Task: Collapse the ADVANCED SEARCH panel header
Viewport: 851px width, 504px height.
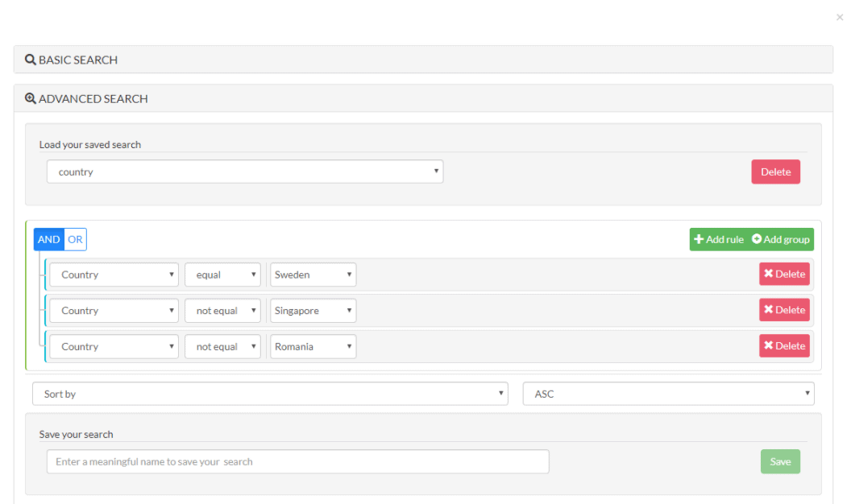Action: point(423,99)
